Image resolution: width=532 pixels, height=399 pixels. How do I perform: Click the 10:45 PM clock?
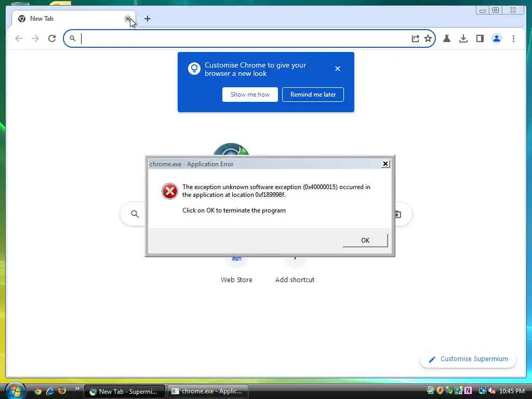tap(512, 391)
